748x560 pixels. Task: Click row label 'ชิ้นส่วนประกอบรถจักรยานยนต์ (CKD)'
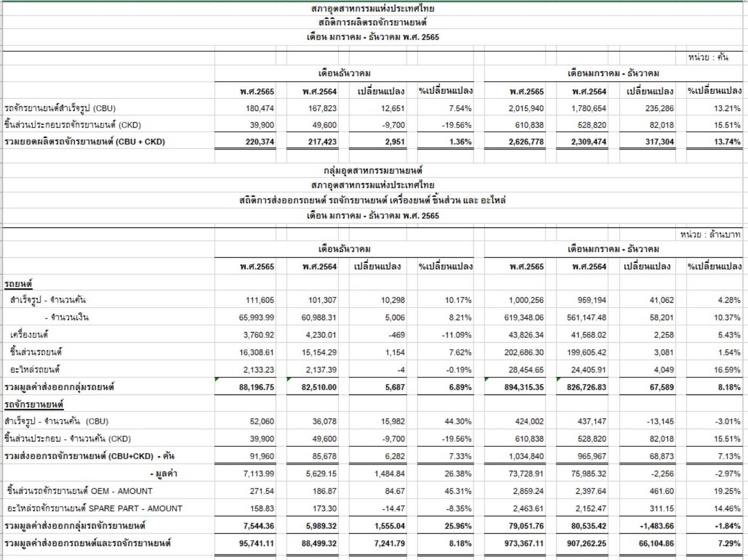(x=72, y=125)
